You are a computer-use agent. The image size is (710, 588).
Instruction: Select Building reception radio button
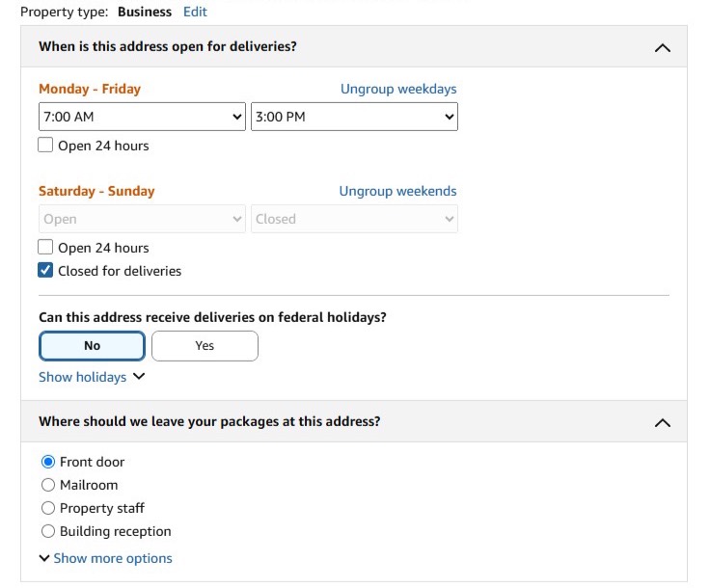coord(48,531)
